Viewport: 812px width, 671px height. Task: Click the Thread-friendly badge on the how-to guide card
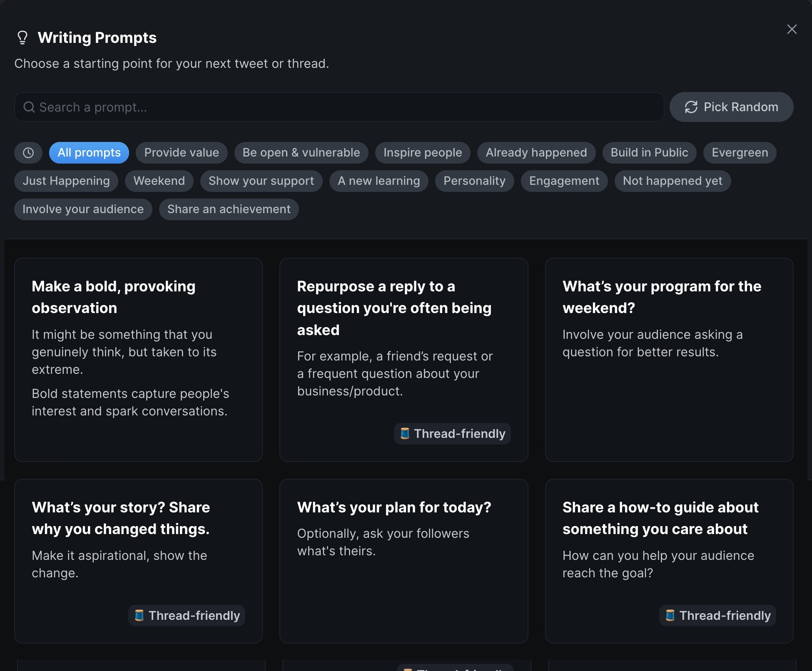[717, 615]
